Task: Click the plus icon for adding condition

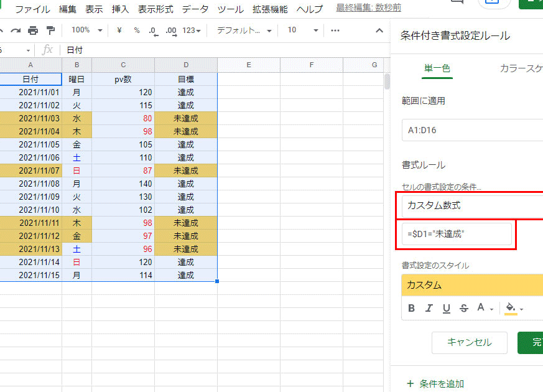Action: (411, 384)
